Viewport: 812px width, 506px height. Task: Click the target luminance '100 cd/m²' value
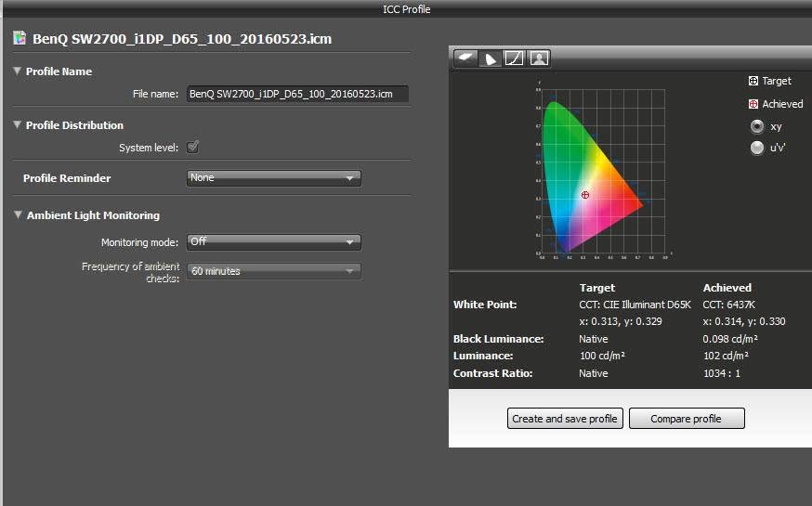coord(602,356)
